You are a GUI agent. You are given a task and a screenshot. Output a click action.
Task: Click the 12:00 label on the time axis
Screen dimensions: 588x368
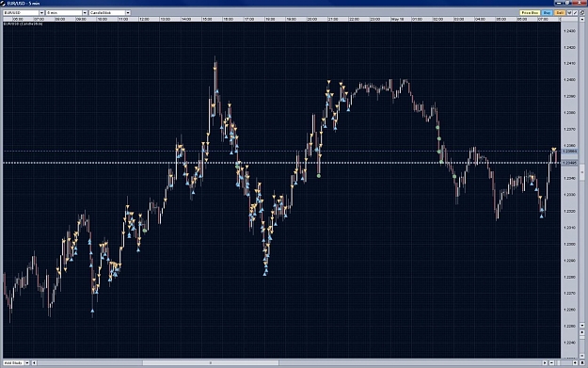point(144,19)
